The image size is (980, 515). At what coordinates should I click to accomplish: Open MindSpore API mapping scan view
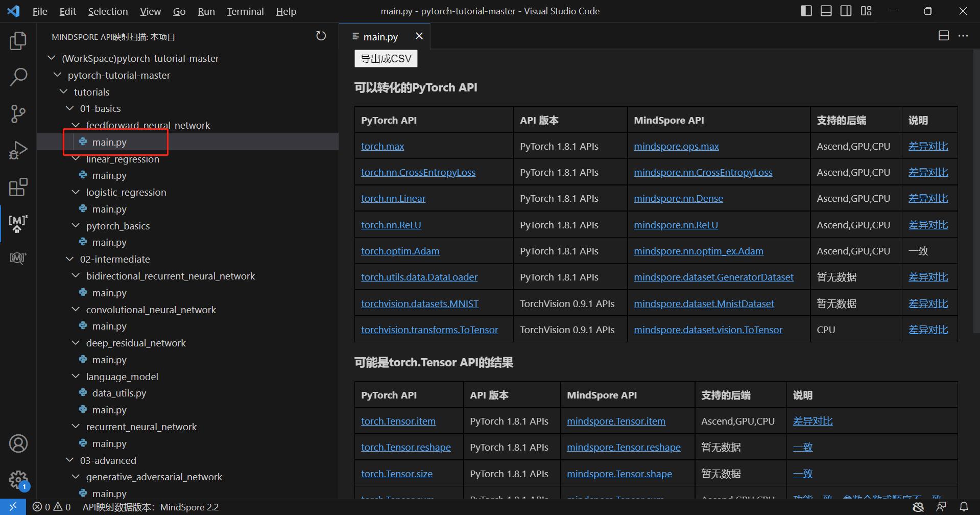(18, 223)
